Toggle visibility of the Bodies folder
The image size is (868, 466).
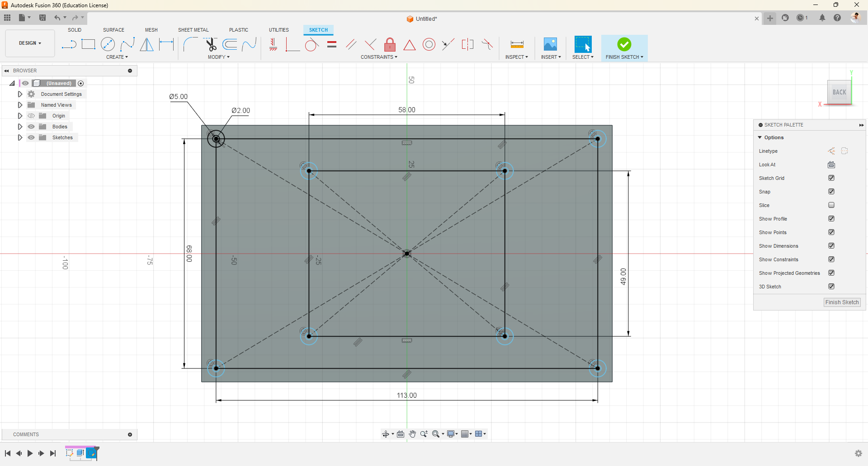[31, 127]
